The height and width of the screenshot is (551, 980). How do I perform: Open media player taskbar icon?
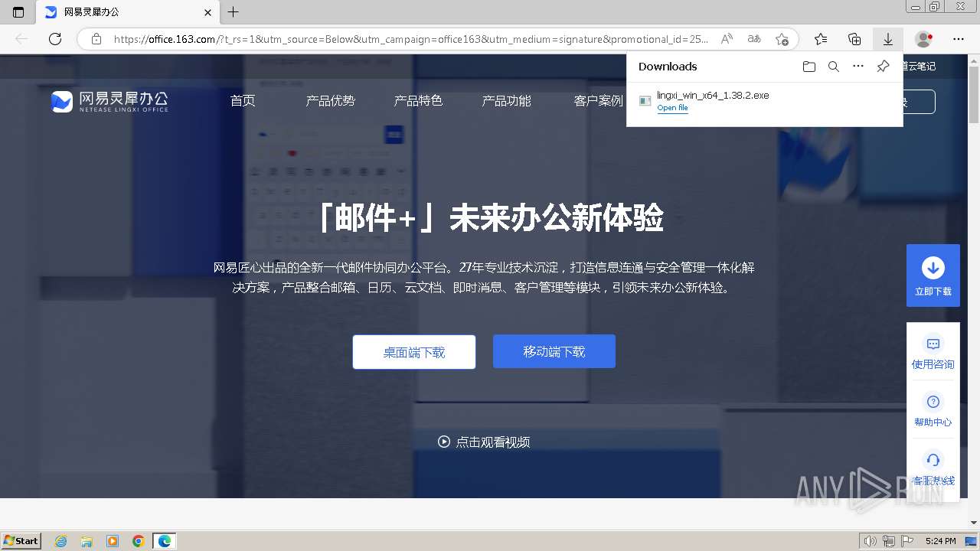point(113,541)
